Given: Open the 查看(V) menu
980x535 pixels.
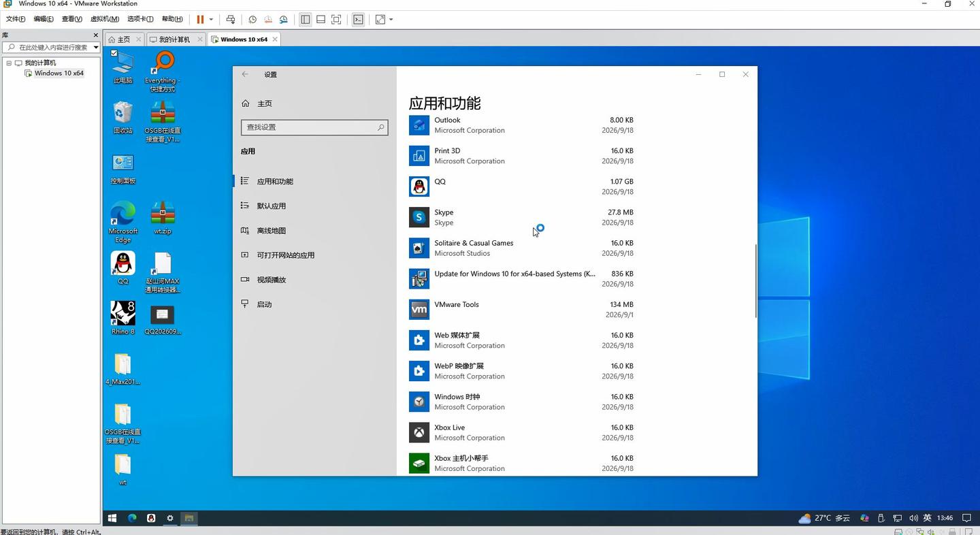Looking at the screenshot, I should pyautogui.click(x=72, y=19).
